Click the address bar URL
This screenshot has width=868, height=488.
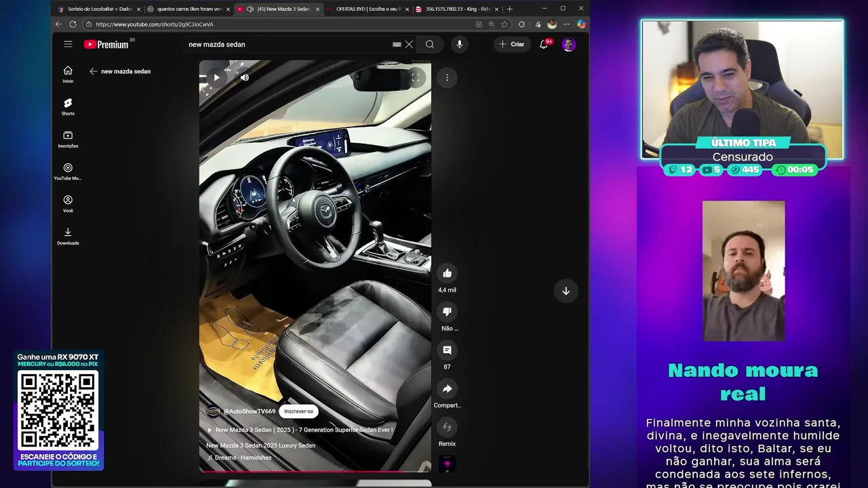click(x=155, y=24)
